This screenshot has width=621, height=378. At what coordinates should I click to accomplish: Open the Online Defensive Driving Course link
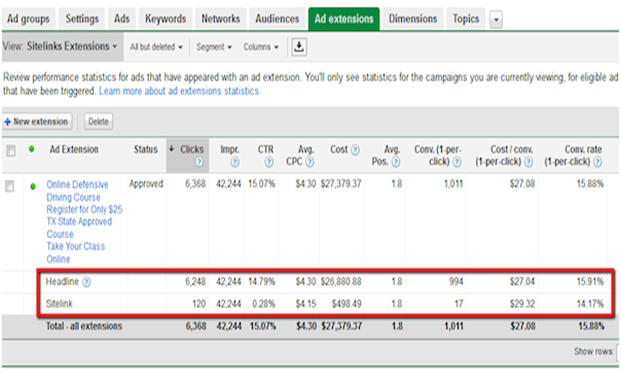(77, 191)
